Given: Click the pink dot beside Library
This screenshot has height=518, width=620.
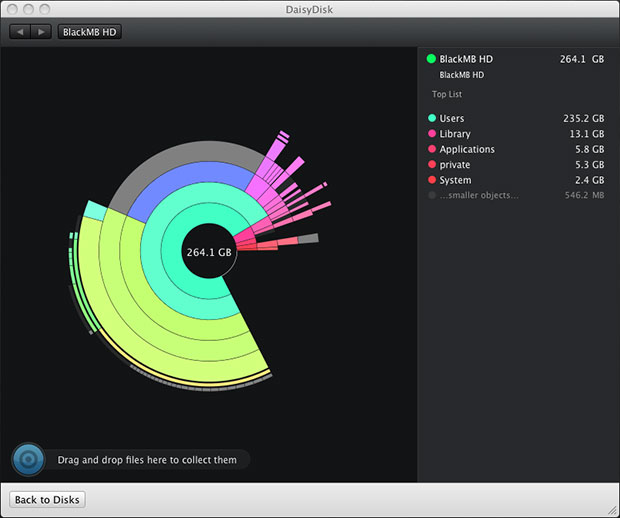Looking at the screenshot, I should point(432,133).
